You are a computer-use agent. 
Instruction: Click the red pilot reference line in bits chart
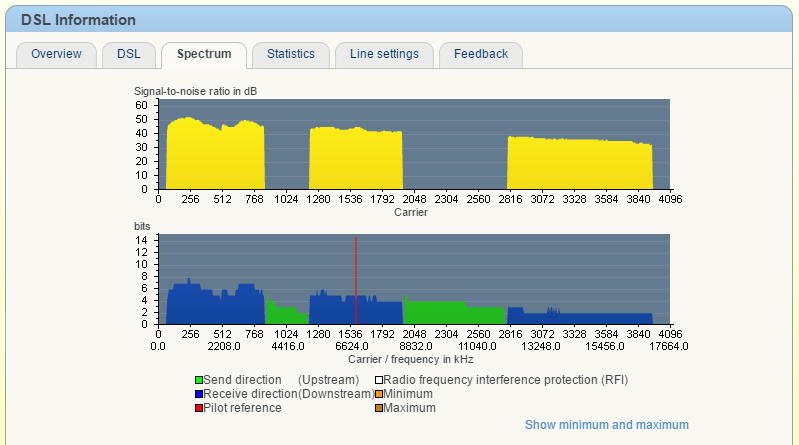click(x=356, y=280)
